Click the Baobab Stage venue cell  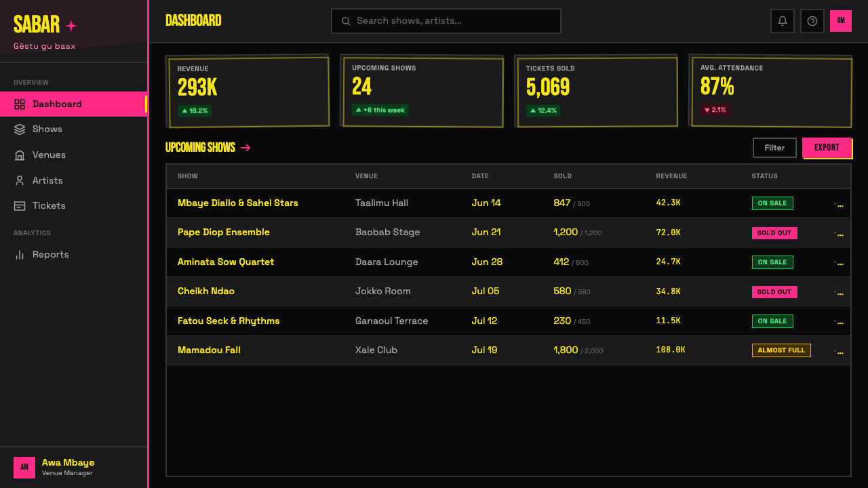[x=388, y=232]
